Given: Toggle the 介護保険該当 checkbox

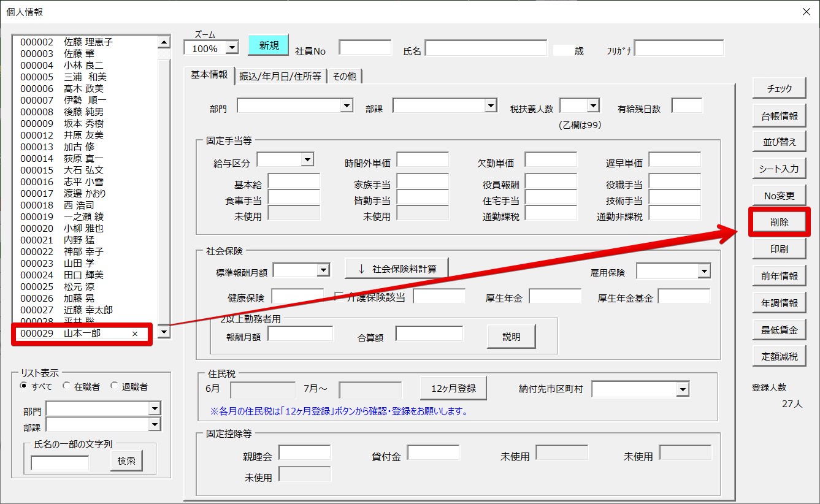Looking at the screenshot, I should (339, 297).
